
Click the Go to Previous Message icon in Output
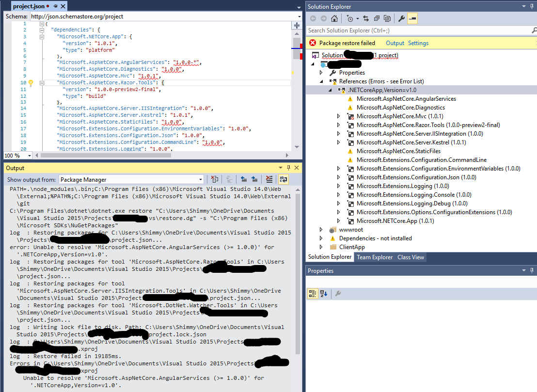[243, 179]
